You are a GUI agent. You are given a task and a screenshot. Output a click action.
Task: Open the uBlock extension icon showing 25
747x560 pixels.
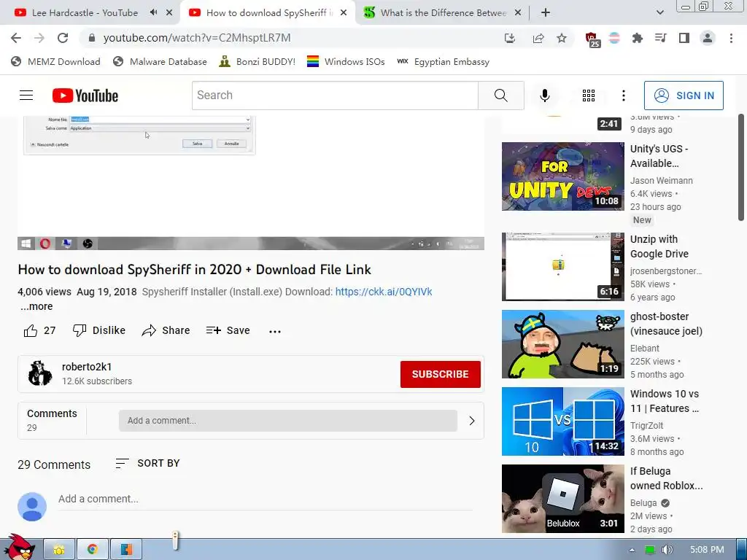tap(592, 39)
